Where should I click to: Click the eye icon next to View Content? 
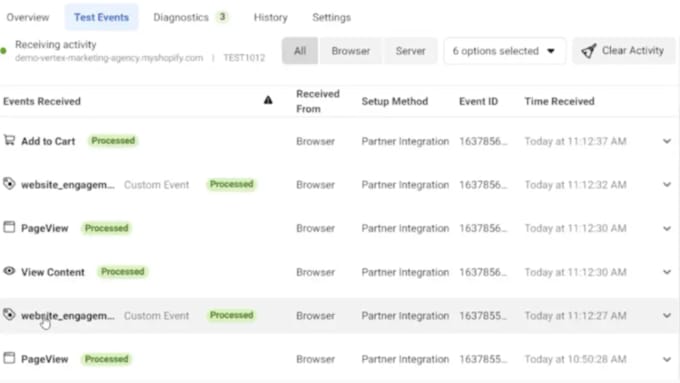point(9,271)
